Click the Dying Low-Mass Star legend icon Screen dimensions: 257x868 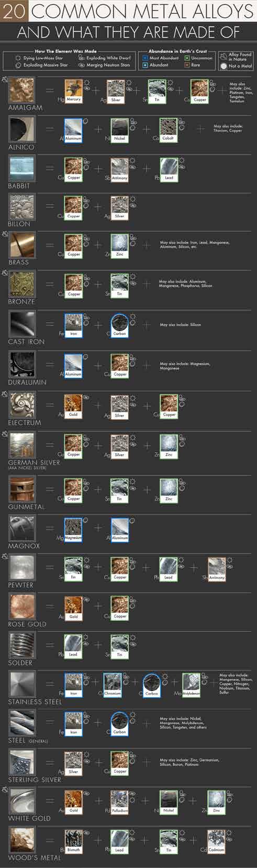18,58
